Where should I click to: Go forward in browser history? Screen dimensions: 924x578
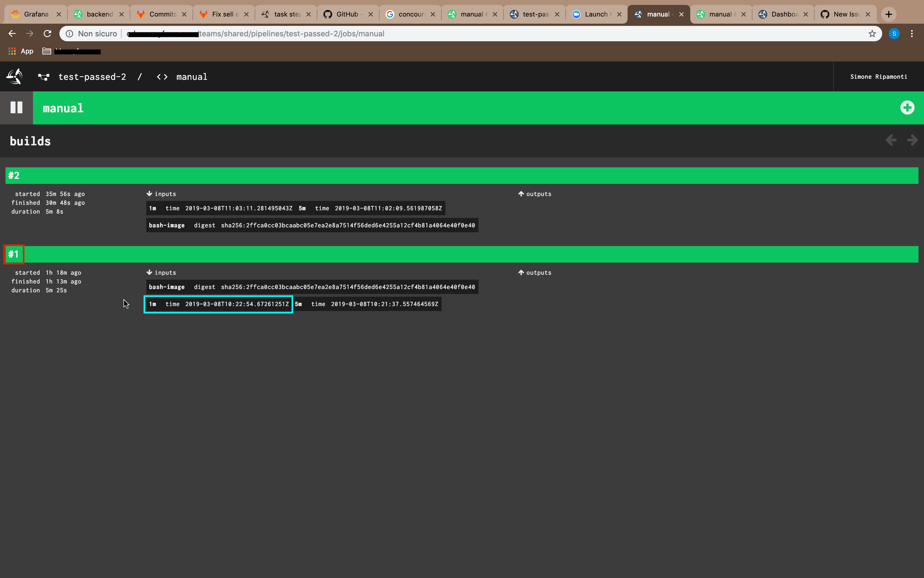(x=30, y=34)
